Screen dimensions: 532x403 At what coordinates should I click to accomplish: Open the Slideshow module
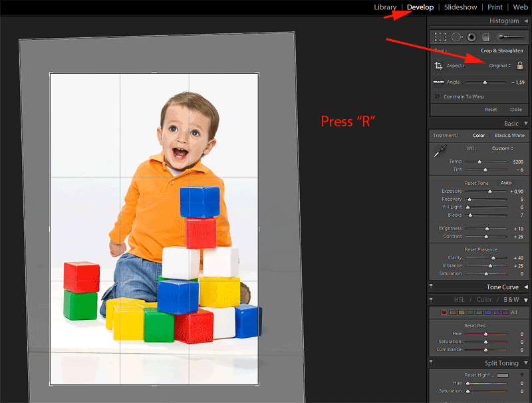(x=460, y=7)
